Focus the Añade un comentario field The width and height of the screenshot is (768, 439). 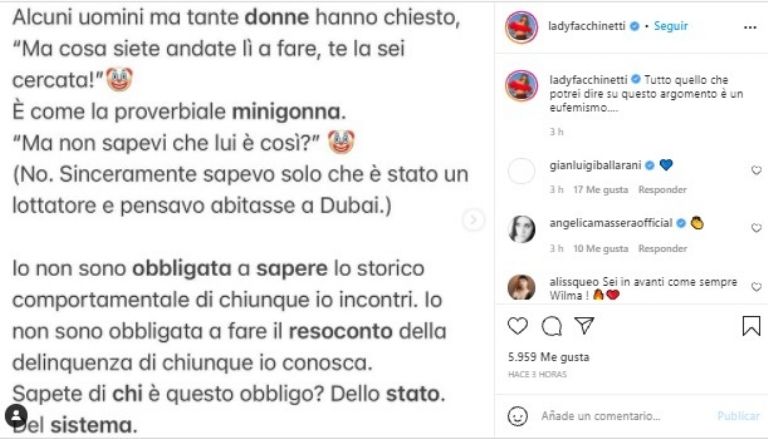point(600,416)
